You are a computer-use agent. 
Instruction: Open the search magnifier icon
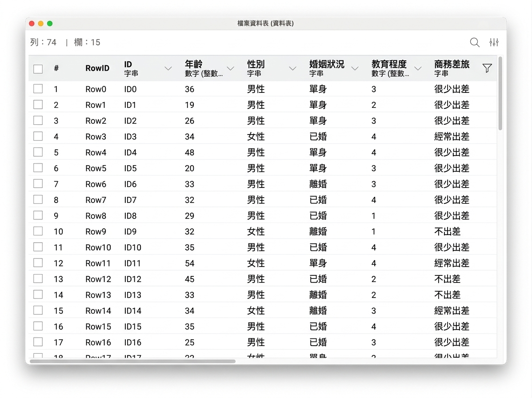pyautogui.click(x=474, y=42)
